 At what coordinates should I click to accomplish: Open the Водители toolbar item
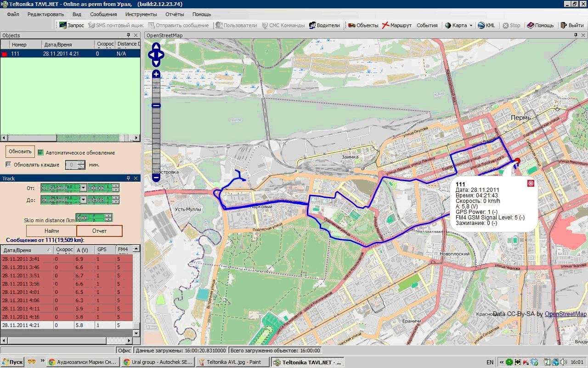324,25
